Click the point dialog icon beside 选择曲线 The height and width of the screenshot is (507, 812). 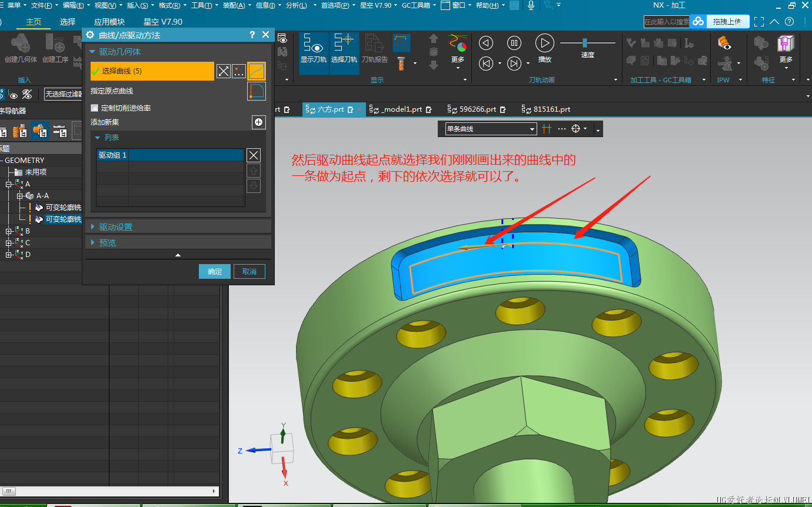point(239,71)
